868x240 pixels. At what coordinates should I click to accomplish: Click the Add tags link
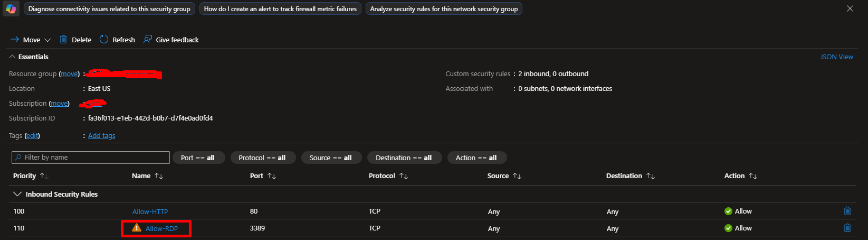point(101,135)
